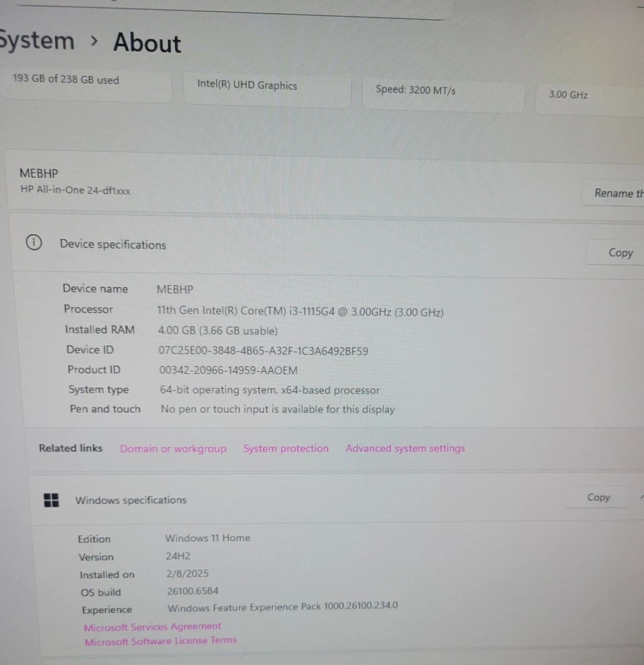Image resolution: width=644 pixels, height=665 pixels.
Task: Copy the Device specifications
Action: click(620, 253)
